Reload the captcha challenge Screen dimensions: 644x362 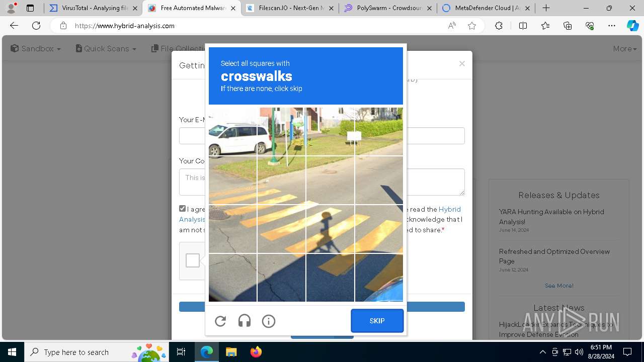click(220, 321)
